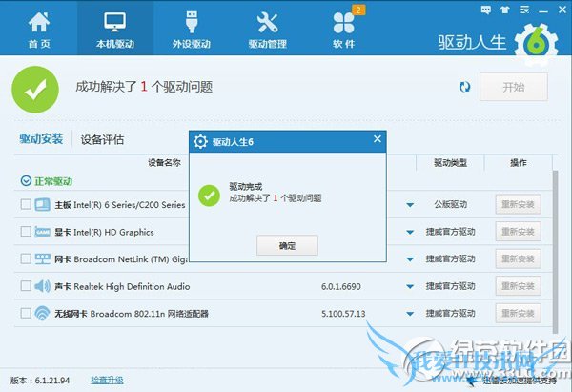The image size is (572, 392).
Task: Click 重新安装 for the 主板 row
Action: (518, 204)
